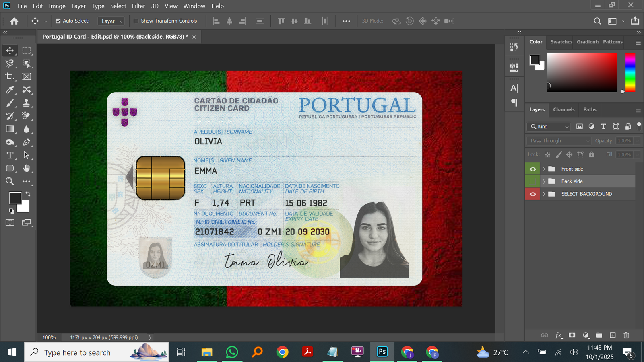Select the Horizontal Type tool
644x362 pixels.
[10, 155]
